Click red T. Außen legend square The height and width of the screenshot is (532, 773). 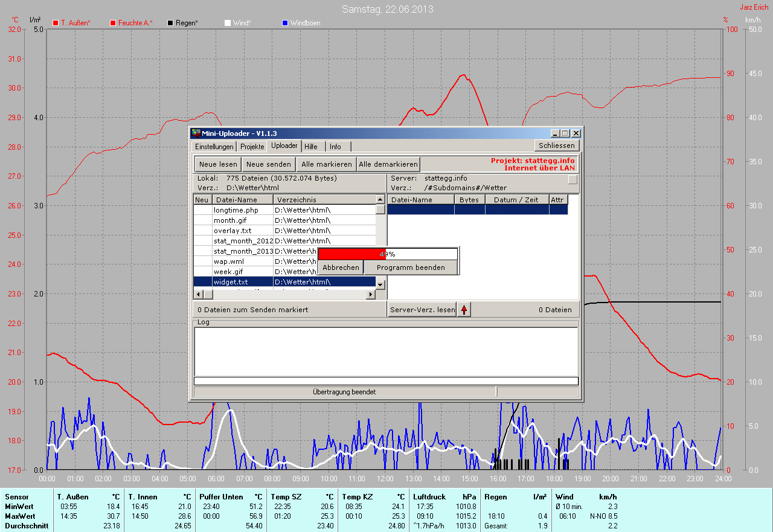click(56, 23)
